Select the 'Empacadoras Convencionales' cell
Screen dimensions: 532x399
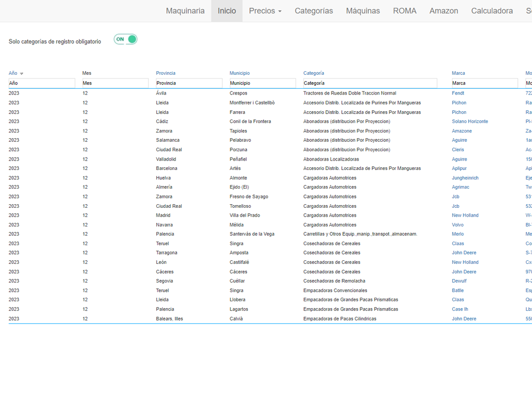point(335,290)
